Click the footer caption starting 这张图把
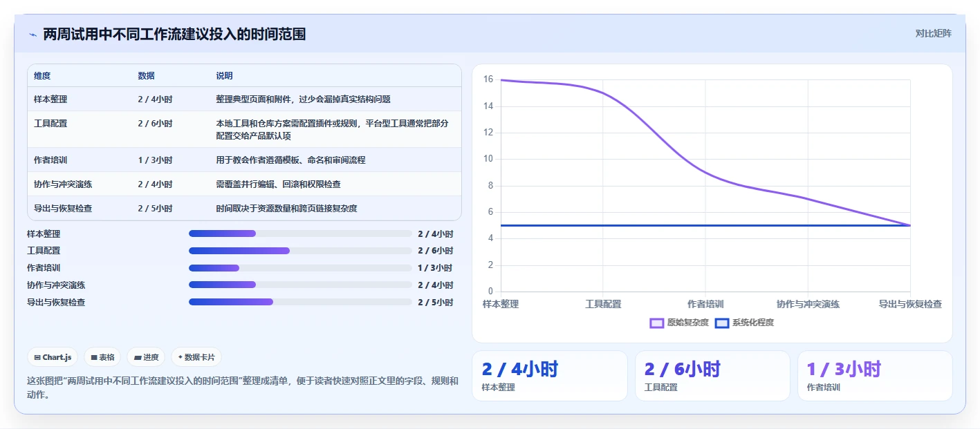Screen dimensions: 980x429 pos(242,388)
